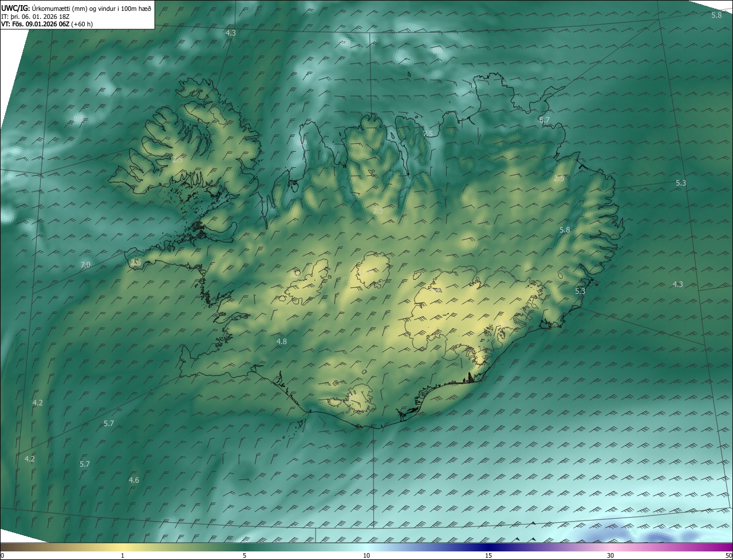Click the valid time line 'VT: Fös. 09.01.2026 06Z (+60 h)'
This screenshot has width=733, height=560.
(x=47, y=24)
